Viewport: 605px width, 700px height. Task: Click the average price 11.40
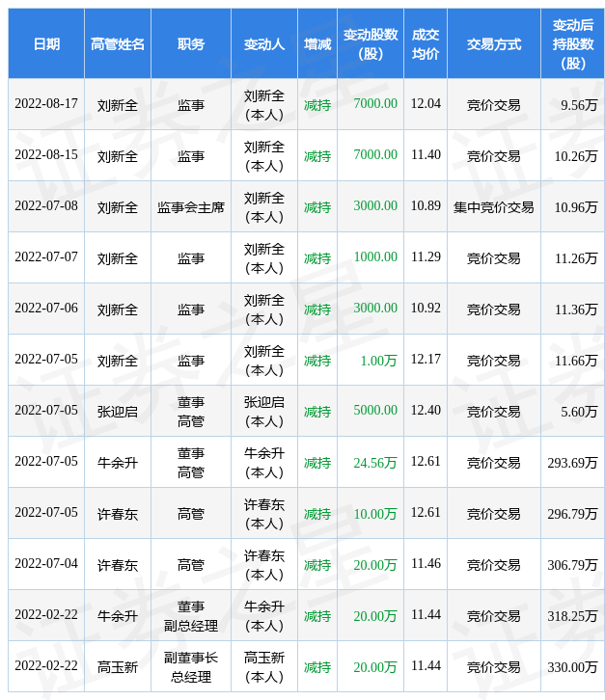click(x=426, y=155)
